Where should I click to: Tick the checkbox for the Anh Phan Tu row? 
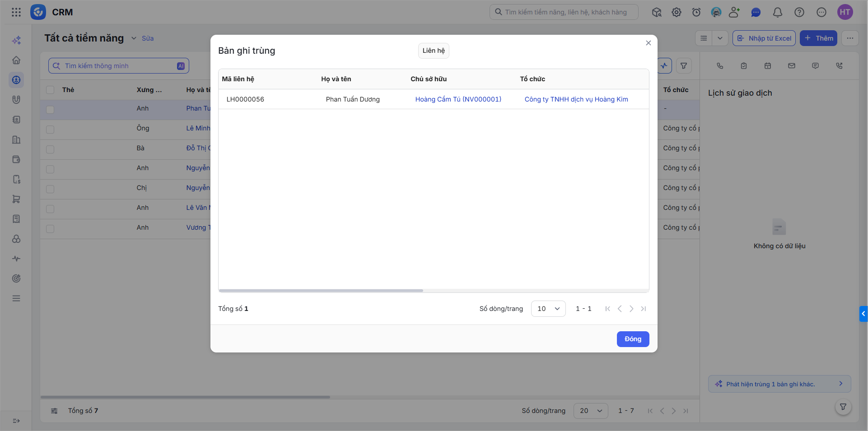point(50,110)
